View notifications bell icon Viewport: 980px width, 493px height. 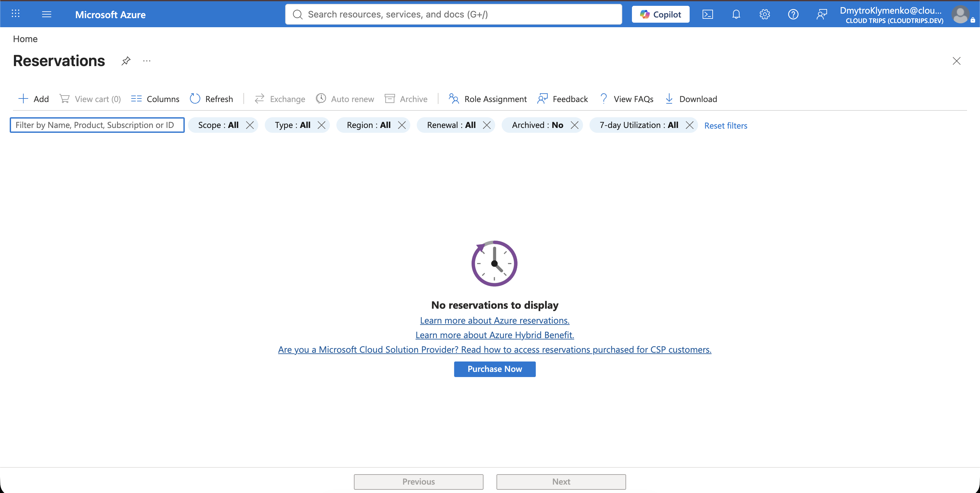point(736,14)
